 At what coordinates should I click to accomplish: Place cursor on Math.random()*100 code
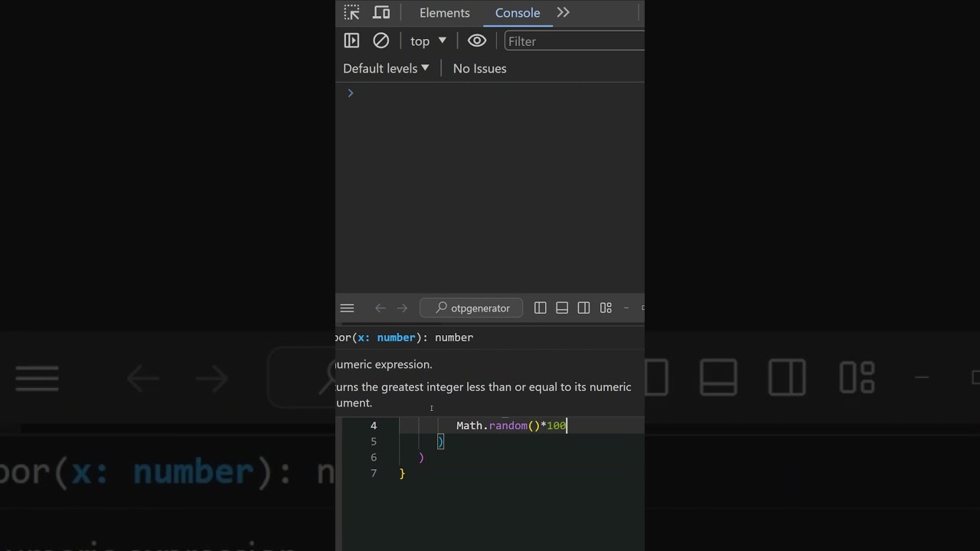coord(511,425)
